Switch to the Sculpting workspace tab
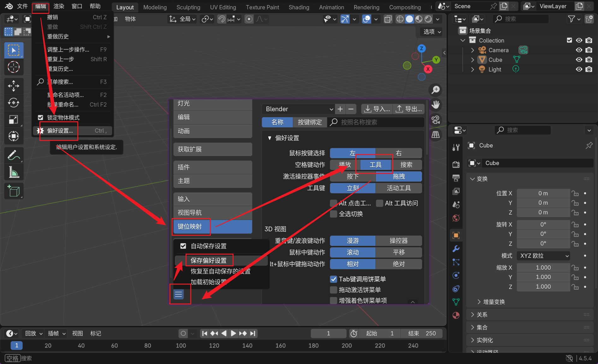Viewport: 598px width, 364px height. 188,7
